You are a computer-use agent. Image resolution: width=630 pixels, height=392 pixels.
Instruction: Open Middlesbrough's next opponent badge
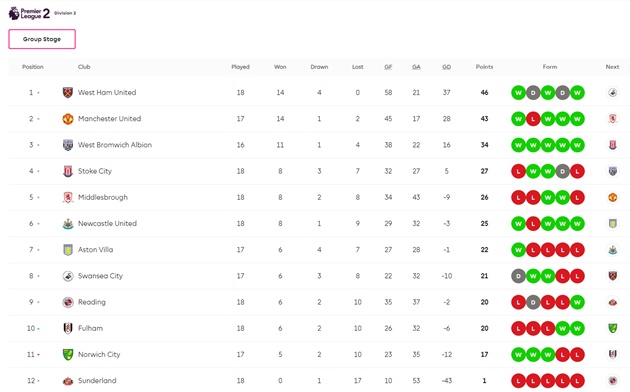coord(612,198)
